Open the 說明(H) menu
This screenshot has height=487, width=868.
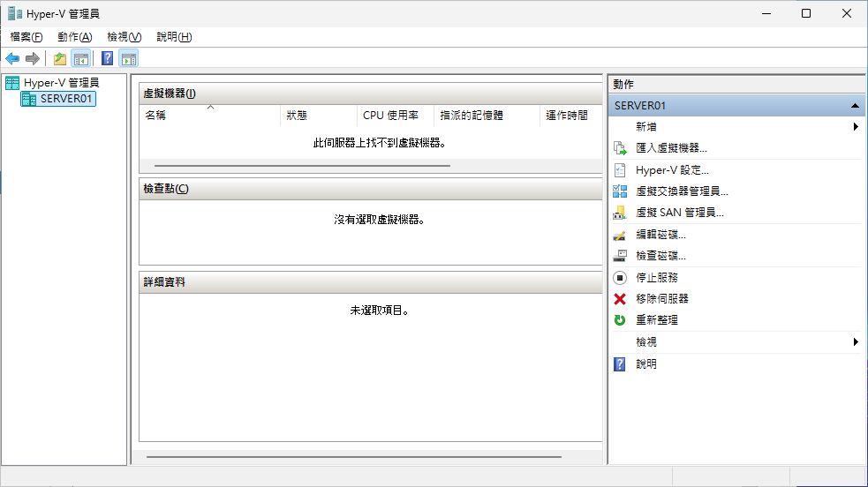[x=174, y=37]
